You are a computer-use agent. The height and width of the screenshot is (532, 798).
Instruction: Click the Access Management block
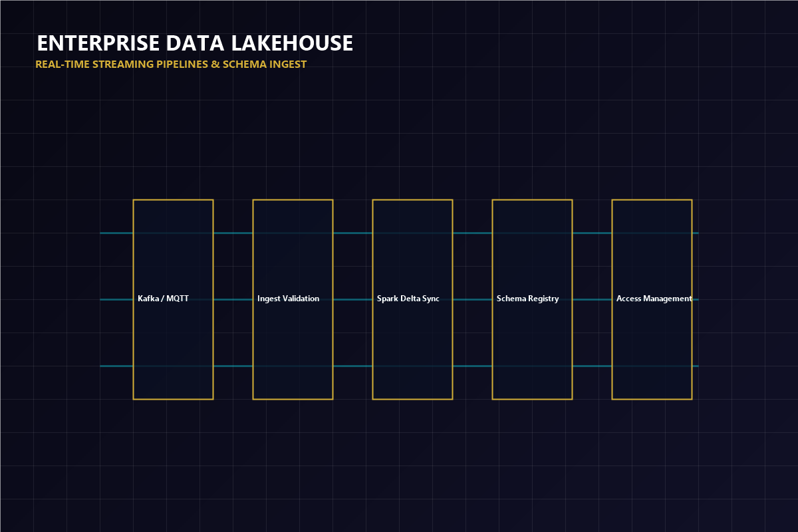point(652,299)
